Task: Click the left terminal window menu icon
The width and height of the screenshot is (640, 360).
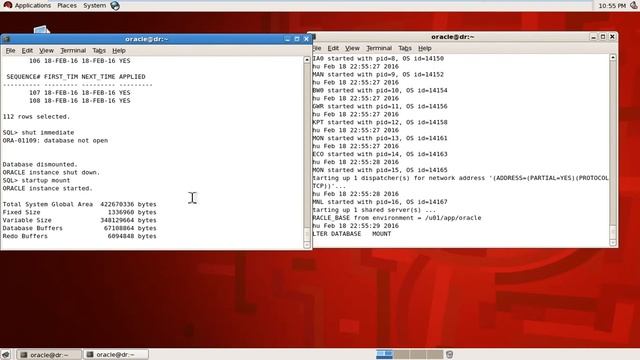Action: pos(6,39)
